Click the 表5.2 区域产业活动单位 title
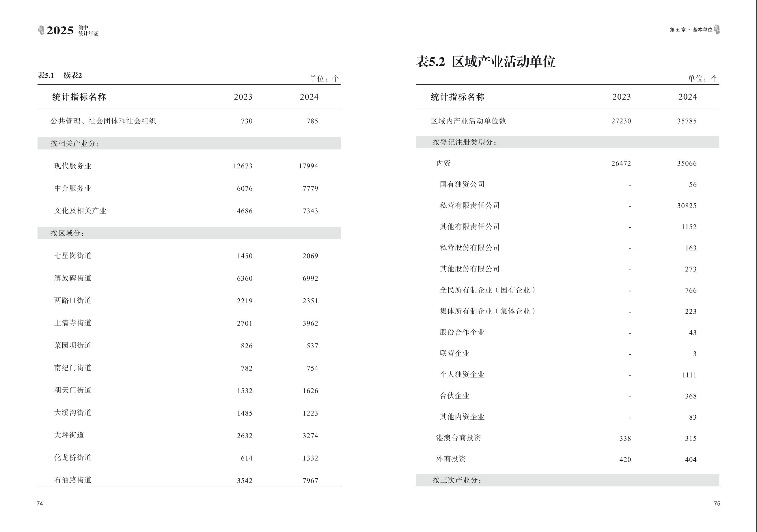This screenshot has width=757, height=532. (x=486, y=62)
